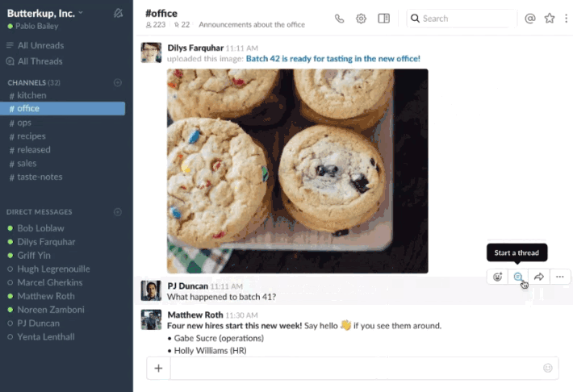
Task: Add reaction to PJ Duncan's message
Action: coord(497,277)
